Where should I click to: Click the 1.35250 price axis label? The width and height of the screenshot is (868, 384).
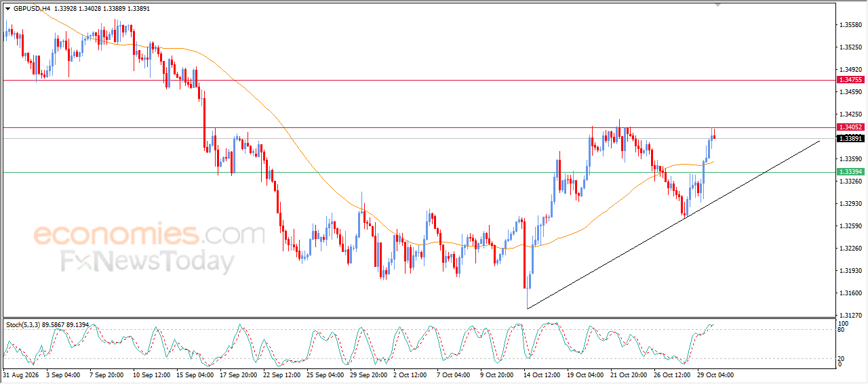pos(850,47)
